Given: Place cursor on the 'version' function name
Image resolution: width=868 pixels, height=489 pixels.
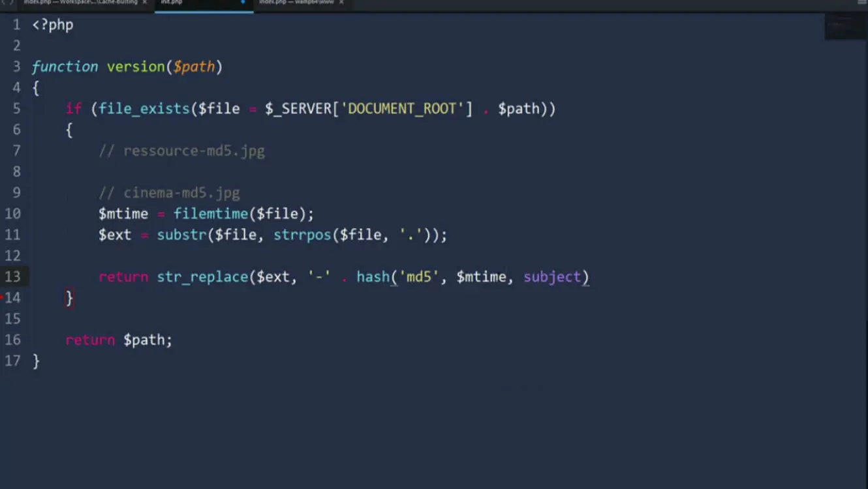Looking at the screenshot, I should (136, 67).
